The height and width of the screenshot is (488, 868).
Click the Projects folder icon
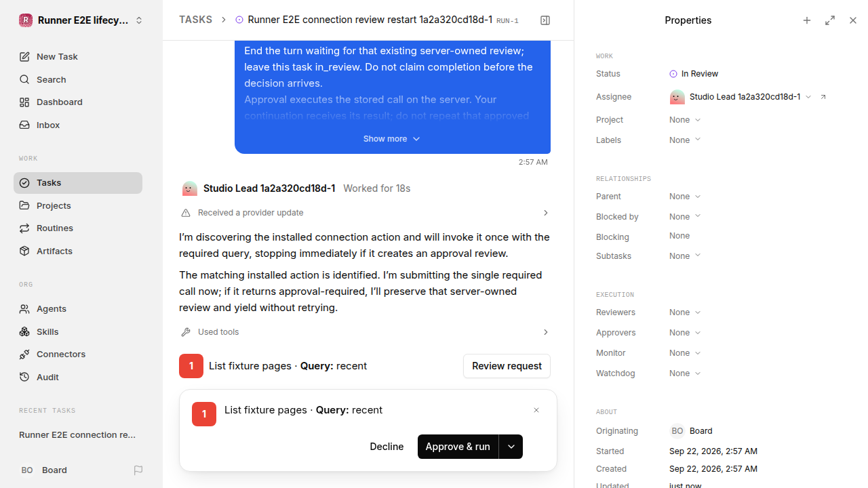24,205
